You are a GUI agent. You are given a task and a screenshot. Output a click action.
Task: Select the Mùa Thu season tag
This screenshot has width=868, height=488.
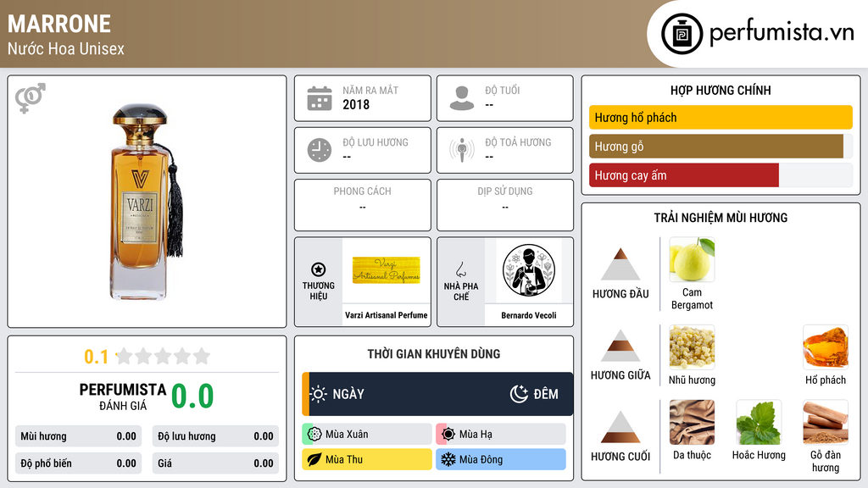pyautogui.click(x=367, y=459)
